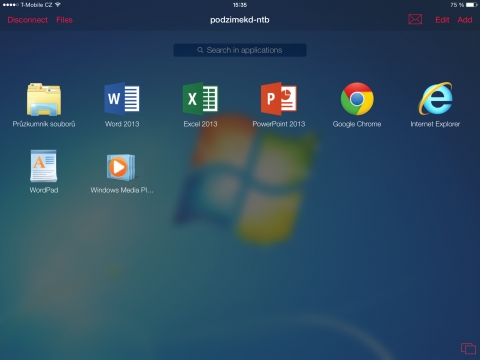
Task: Launch Word 2013 app icon
Action: [122, 99]
